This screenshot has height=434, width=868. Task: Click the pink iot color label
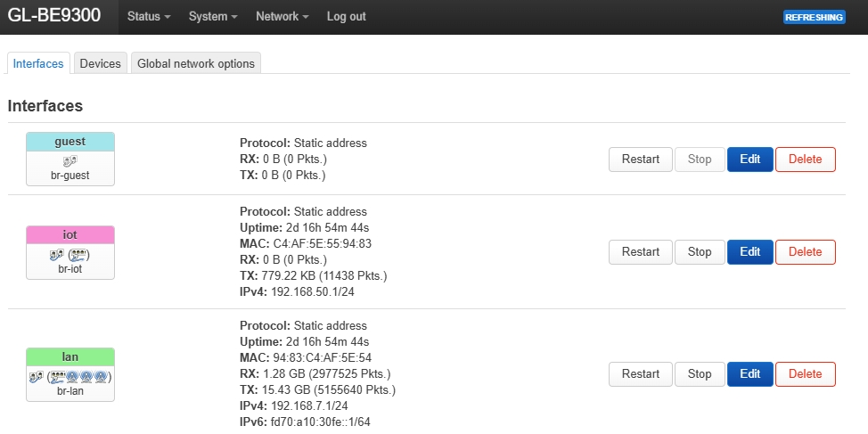pyautogui.click(x=70, y=235)
